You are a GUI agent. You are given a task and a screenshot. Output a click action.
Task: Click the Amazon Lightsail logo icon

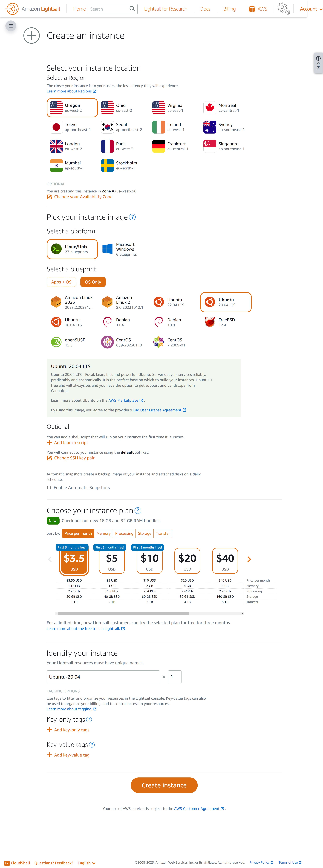pos(12,9)
